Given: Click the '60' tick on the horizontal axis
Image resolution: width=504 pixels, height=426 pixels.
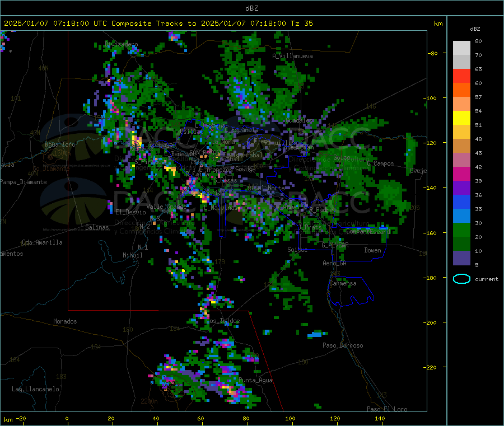Looking at the screenshot, I should (x=200, y=418).
